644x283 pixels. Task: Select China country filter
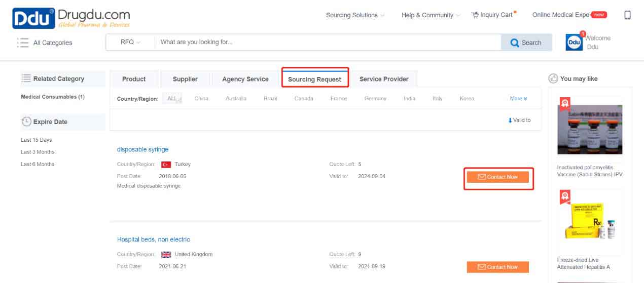tap(201, 99)
